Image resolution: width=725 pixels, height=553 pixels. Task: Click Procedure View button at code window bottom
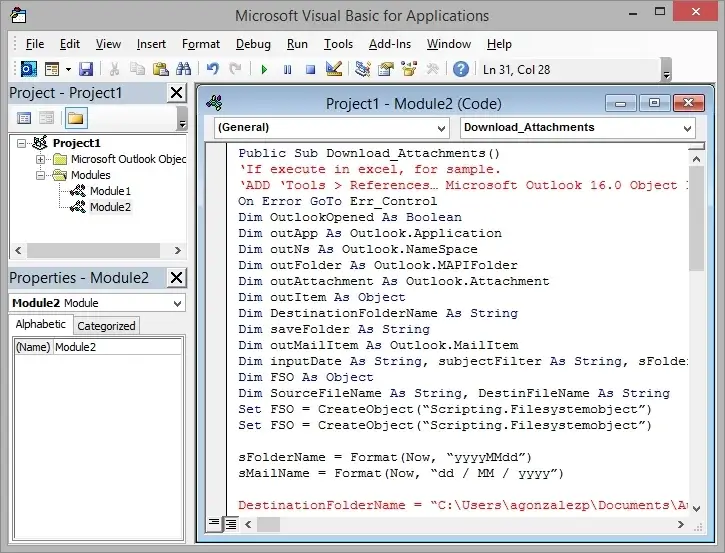coord(214,523)
